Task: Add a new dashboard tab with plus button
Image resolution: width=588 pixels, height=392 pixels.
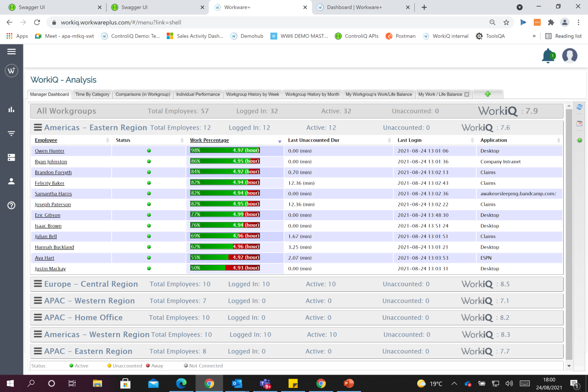Action: pos(487,94)
